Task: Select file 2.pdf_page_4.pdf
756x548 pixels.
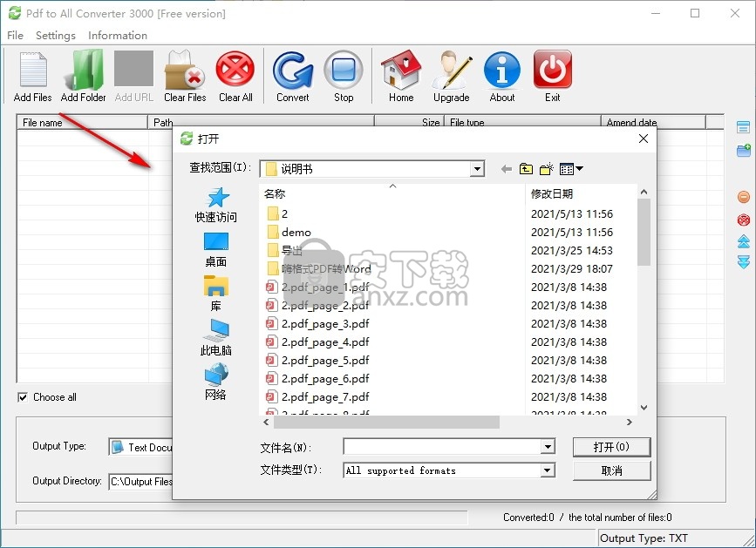Action: (317, 342)
